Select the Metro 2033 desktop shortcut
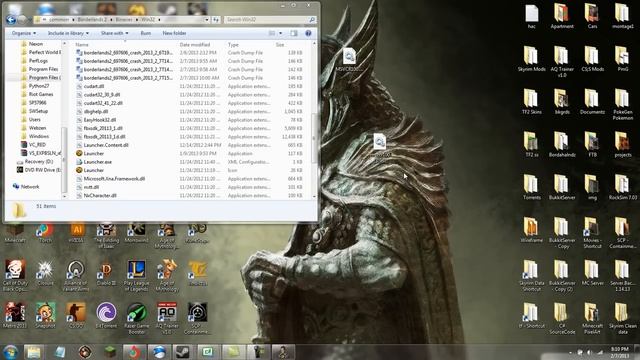Viewport: 640px width, 360px height. click(15, 315)
